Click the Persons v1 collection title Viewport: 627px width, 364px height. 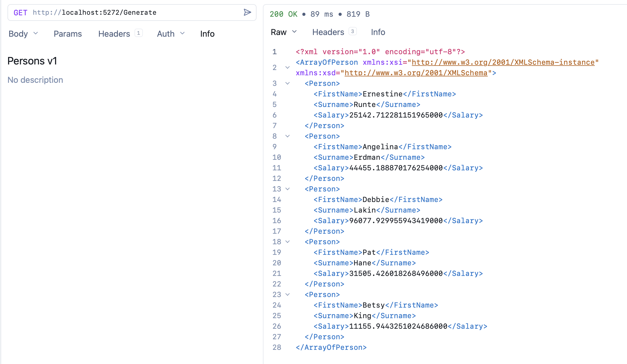(x=33, y=61)
